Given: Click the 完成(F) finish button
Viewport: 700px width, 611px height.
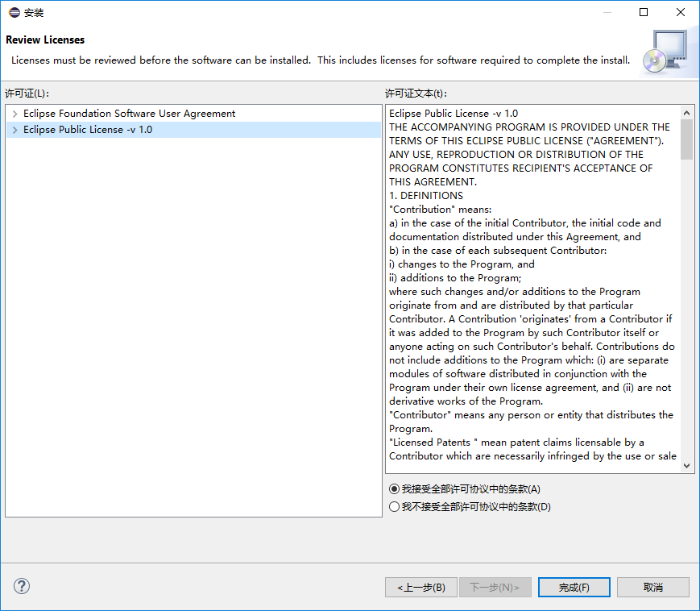Looking at the screenshot, I should pos(574,588).
